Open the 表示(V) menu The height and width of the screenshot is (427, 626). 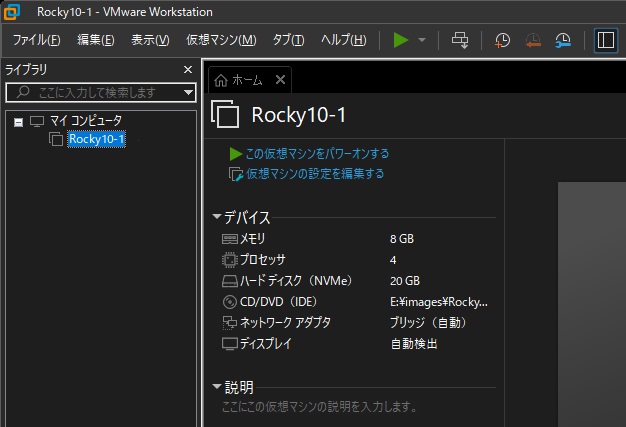coord(151,40)
